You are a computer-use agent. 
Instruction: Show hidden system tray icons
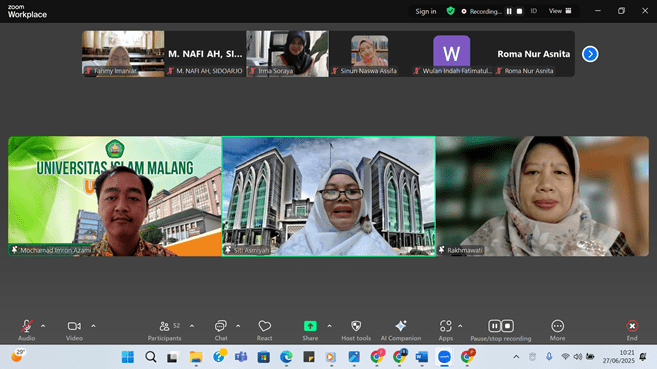pyautogui.click(x=516, y=357)
